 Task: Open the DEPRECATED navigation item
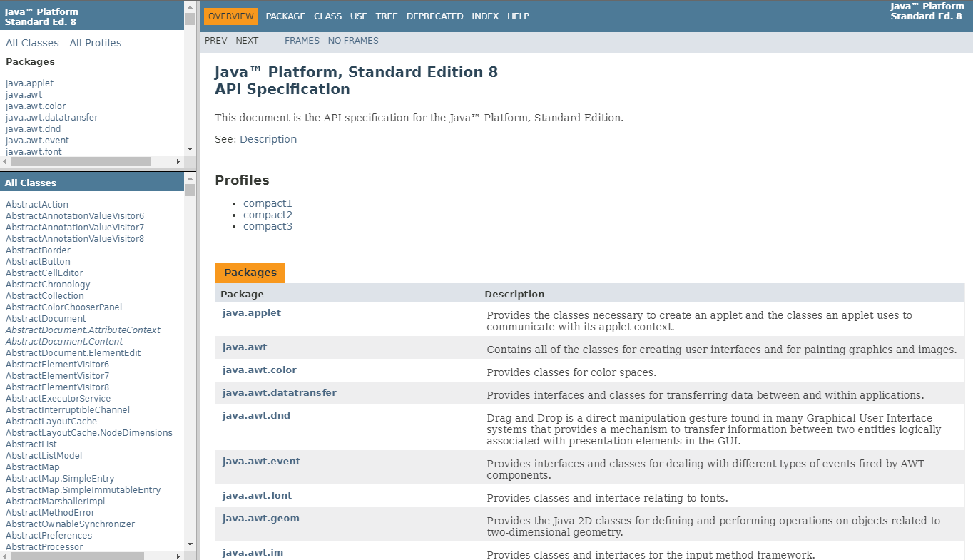point(435,16)
